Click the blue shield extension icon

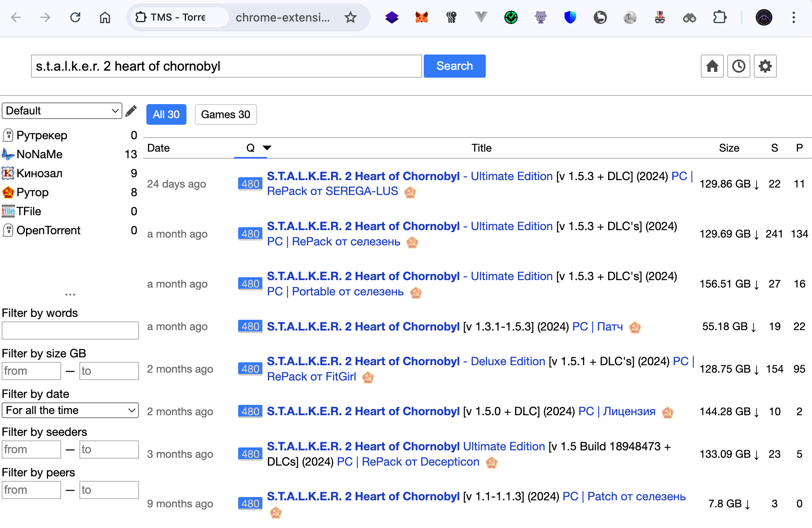click(570, 17)
